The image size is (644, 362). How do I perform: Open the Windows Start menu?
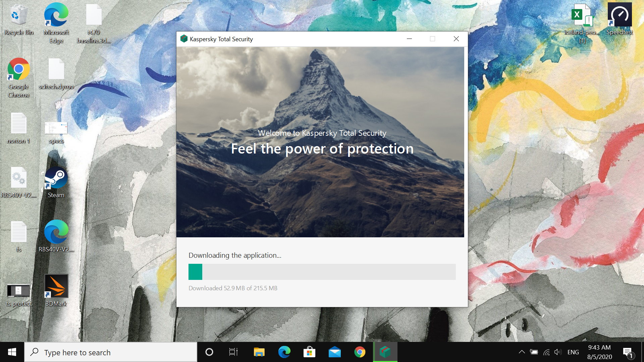12,352
